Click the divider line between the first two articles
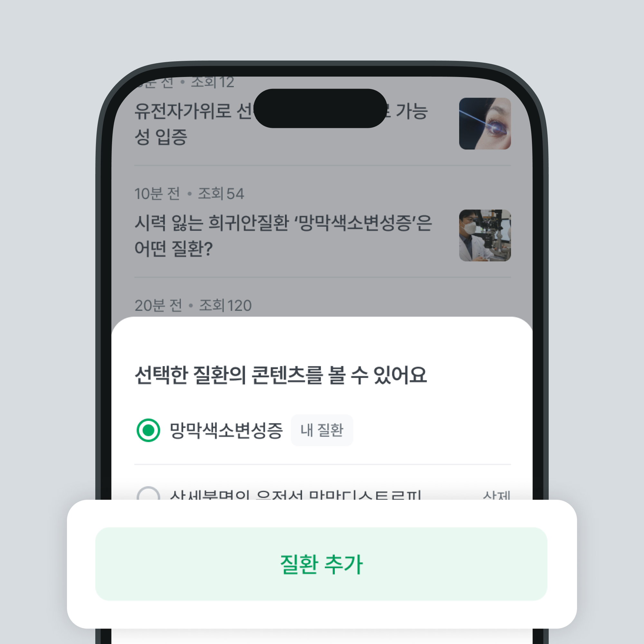Image resolution: width=644 pixels, height=644 pixels. pos(322,165)
